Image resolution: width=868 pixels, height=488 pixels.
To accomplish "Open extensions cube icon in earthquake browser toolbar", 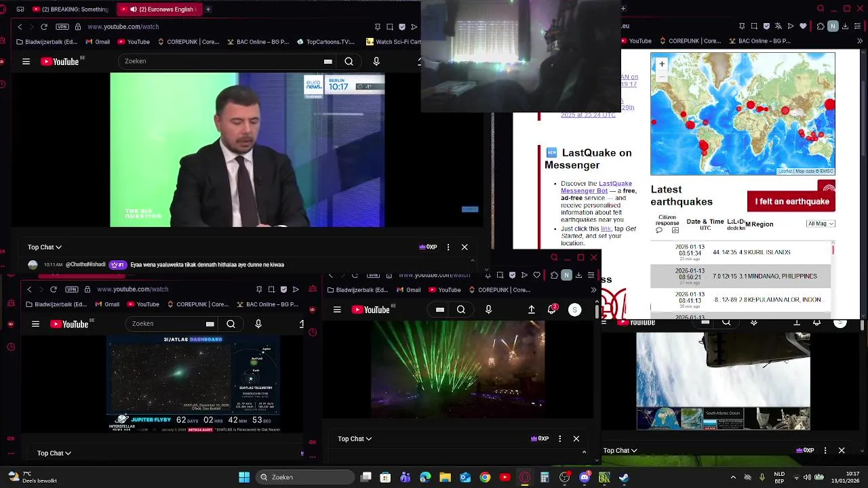I will 821,26.
